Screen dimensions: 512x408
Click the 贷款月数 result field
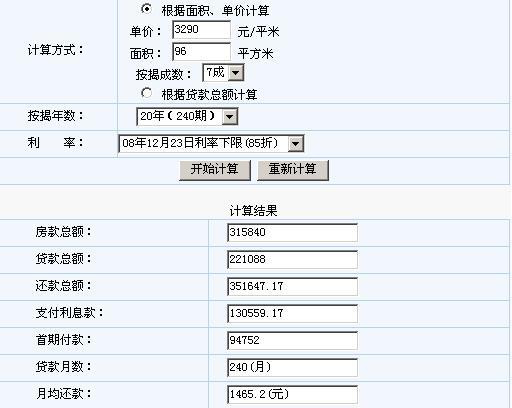click(292, 367)
